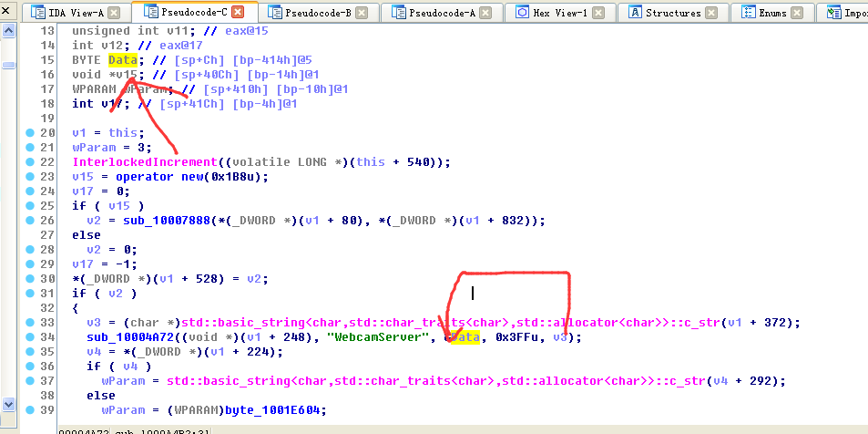
Task: Click the Imports tab icon
Action: 834,13
